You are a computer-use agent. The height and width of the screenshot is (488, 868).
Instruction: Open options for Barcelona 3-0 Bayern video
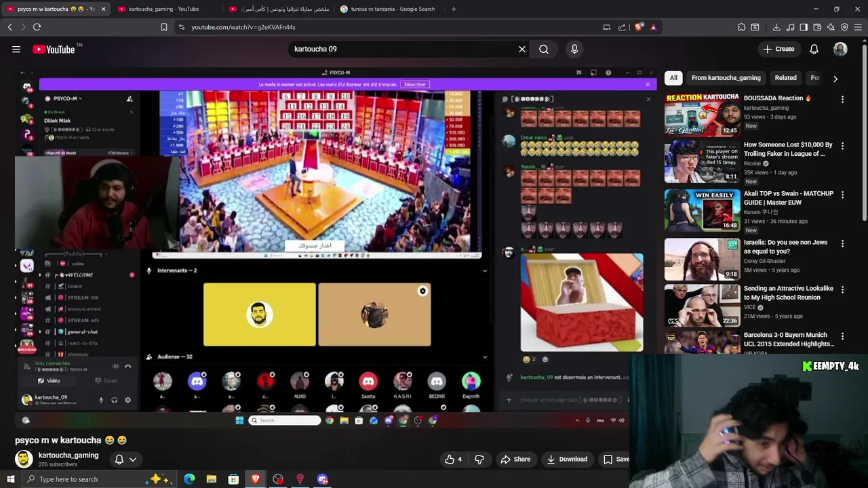[842, 336]
